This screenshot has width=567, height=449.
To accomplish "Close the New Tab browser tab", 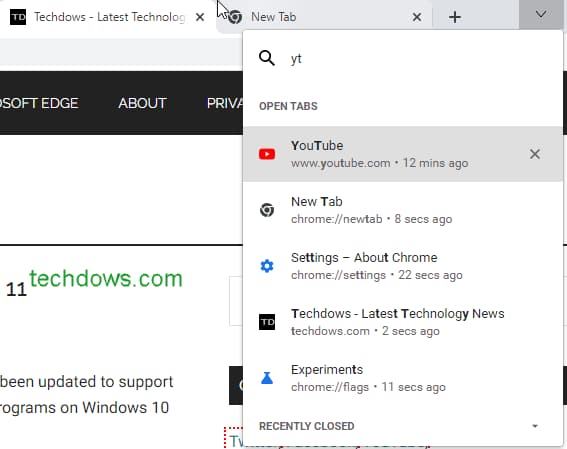I will (x=417, y=17).
